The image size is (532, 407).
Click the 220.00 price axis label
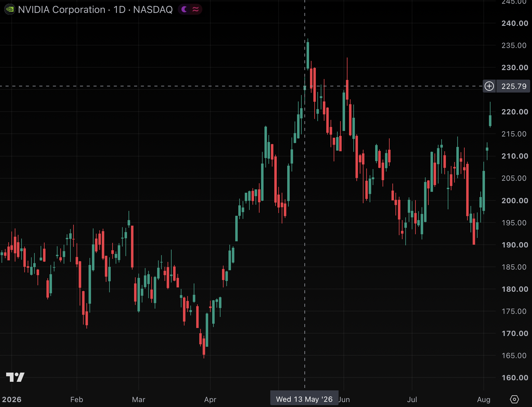point(514,112)
